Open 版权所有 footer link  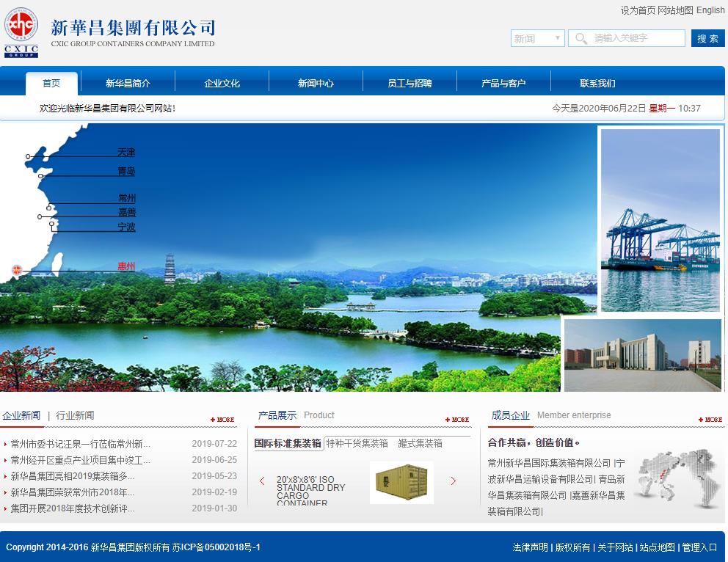[x=572, y=547]
